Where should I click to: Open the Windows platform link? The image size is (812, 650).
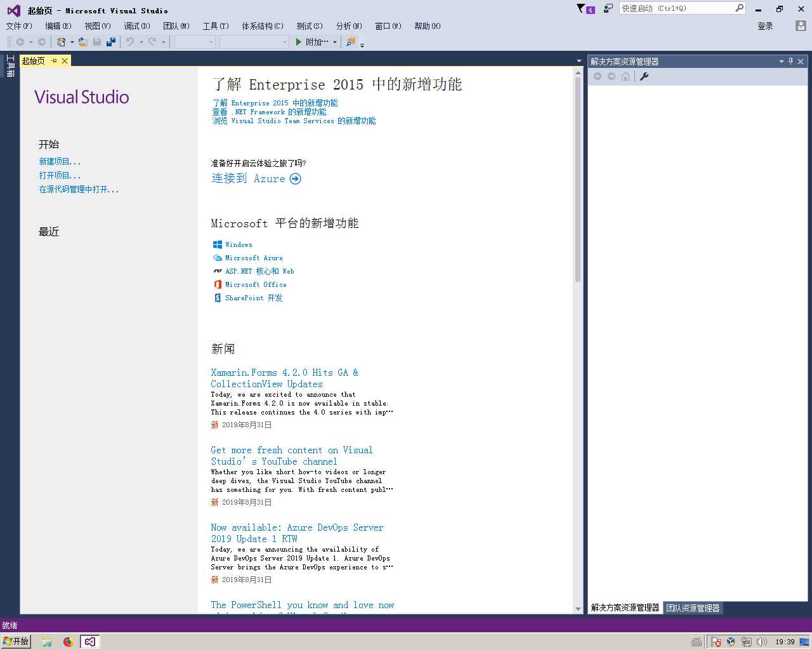click(239, 244)
